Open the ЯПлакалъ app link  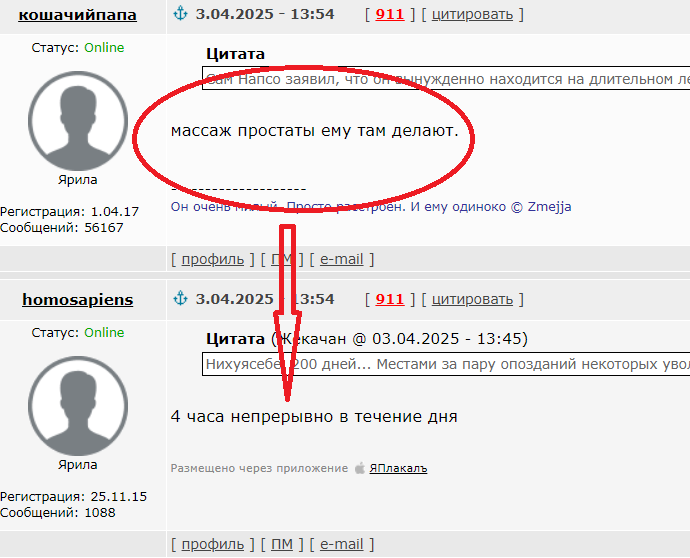(398, 468)
